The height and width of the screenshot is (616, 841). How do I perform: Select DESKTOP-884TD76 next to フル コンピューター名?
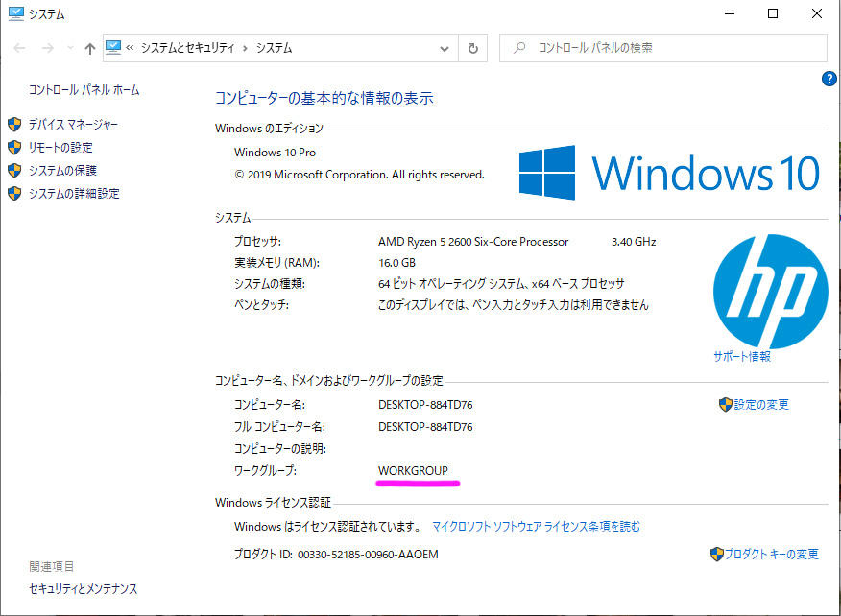click(x=425, y=427)
